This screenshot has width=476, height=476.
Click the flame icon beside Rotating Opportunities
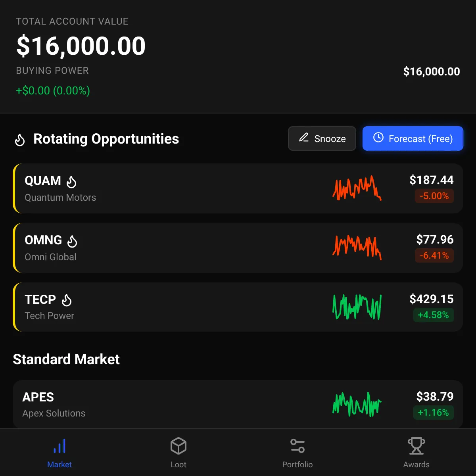(20, 140)
